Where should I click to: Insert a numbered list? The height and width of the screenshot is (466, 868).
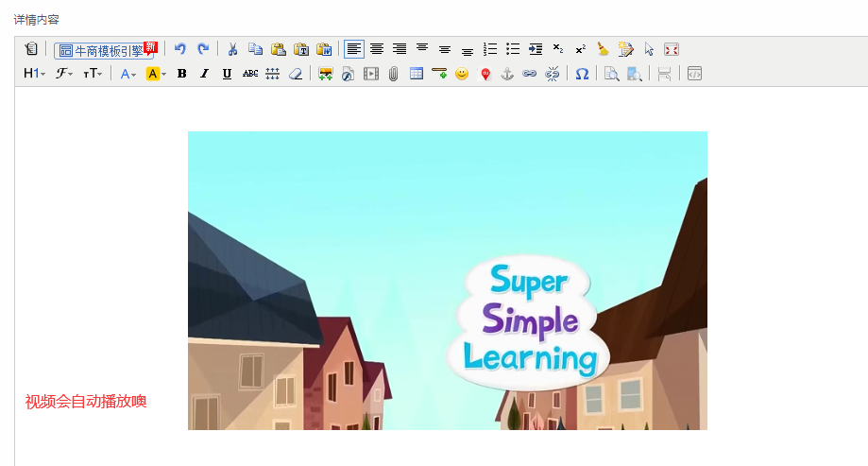point(490,49)
